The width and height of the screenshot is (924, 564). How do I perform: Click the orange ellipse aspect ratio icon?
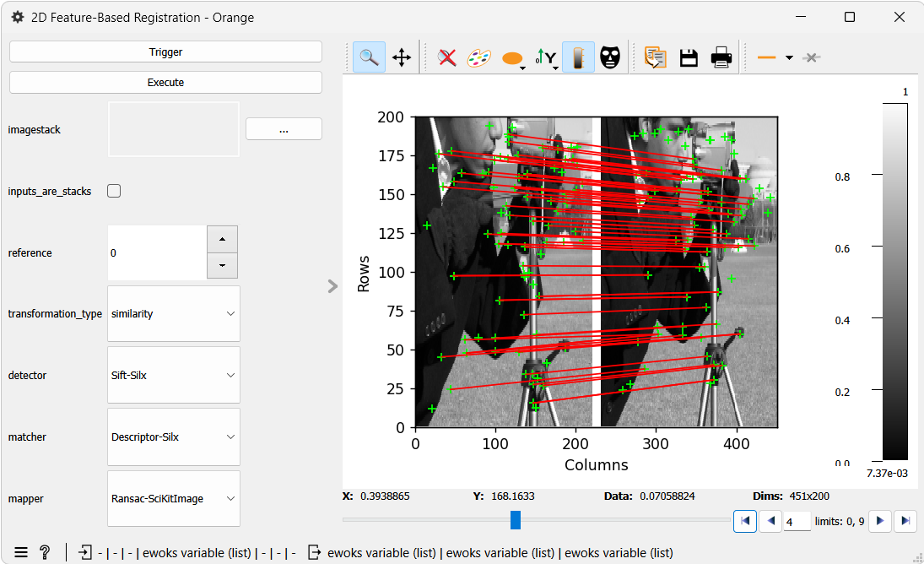[x=511, y=57]
